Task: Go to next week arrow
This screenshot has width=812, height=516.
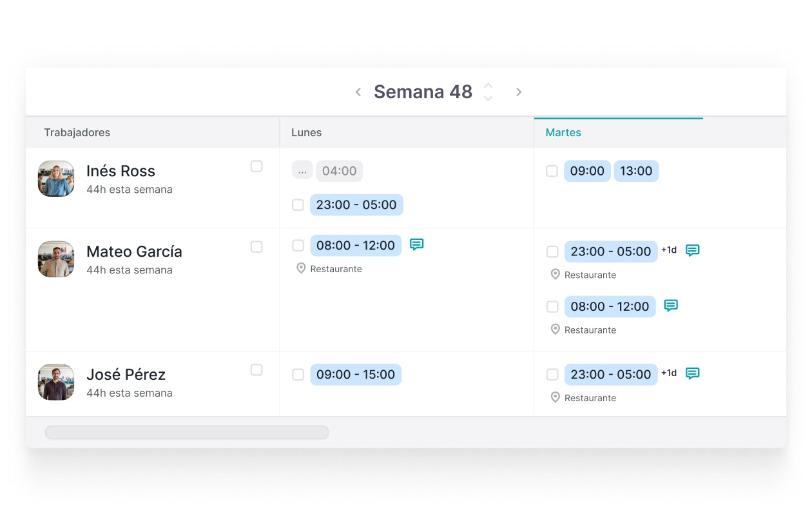Action: click(518, 92)
